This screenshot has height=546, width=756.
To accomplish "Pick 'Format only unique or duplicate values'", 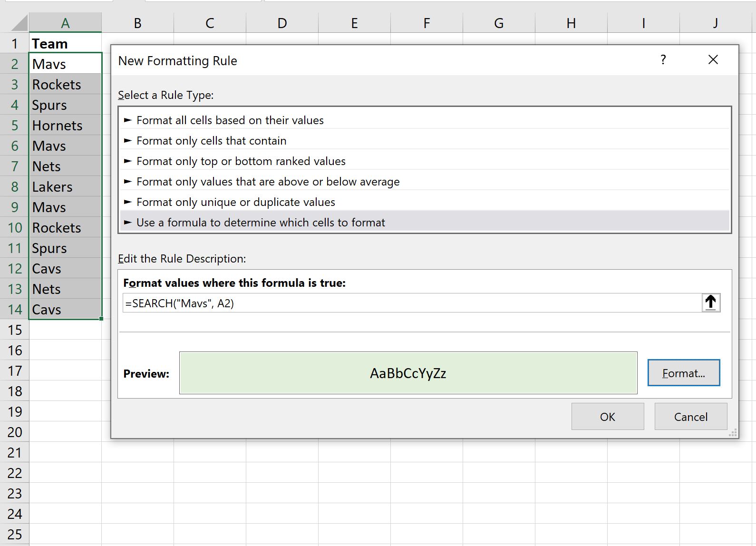I will click(x=425, y=202).
